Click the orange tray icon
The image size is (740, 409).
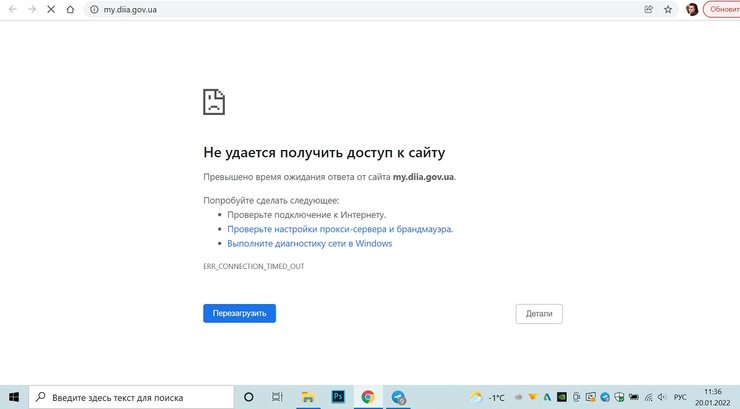(x=533, y=397)
